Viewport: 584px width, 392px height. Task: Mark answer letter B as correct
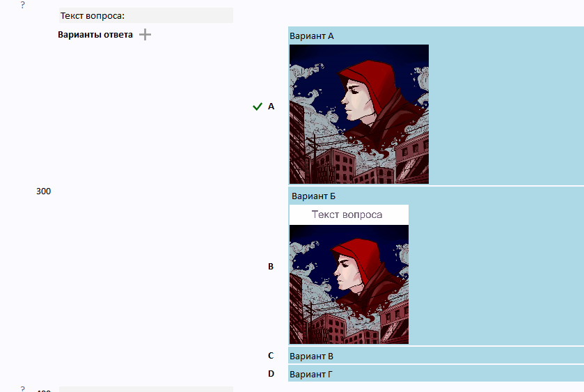pos(271,267)
